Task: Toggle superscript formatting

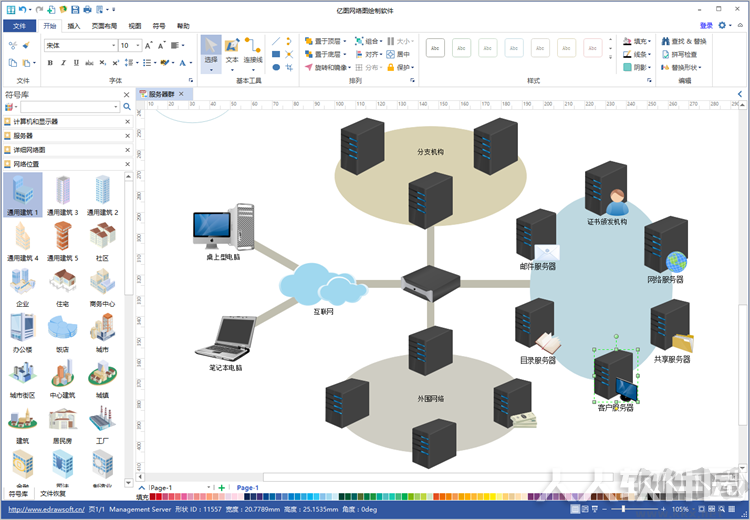Action: [115, 63]
